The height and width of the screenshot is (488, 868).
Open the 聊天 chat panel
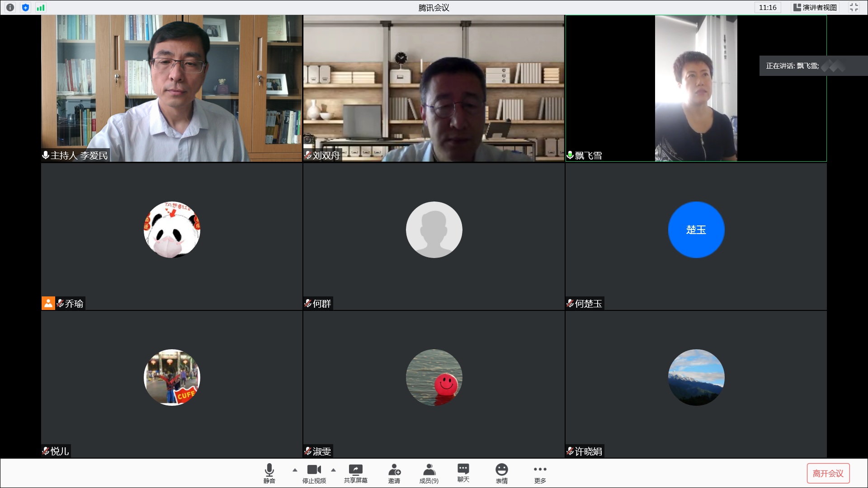point(463,473)
